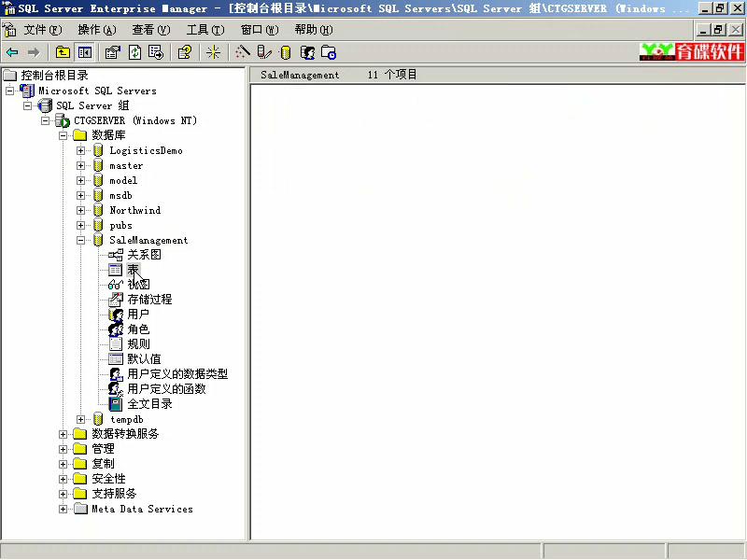Collapse the Microsoft SQL Servers node
This screenshot has height=560, width=747.
click(x=9, y=91)
